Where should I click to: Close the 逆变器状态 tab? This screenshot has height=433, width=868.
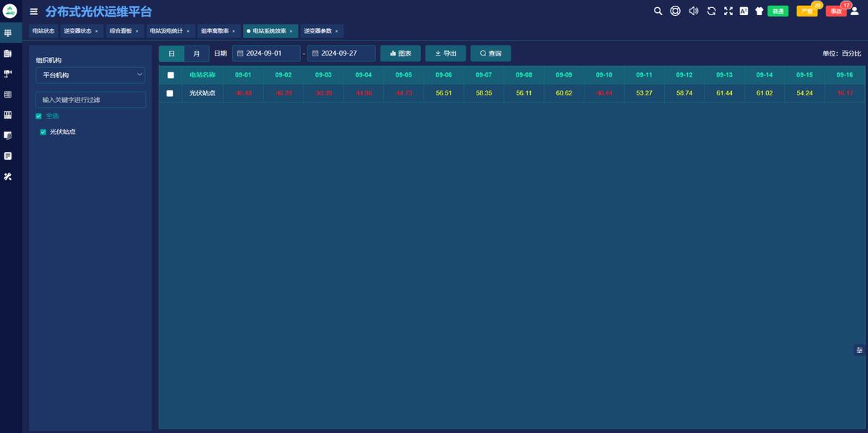coord(96,31)
